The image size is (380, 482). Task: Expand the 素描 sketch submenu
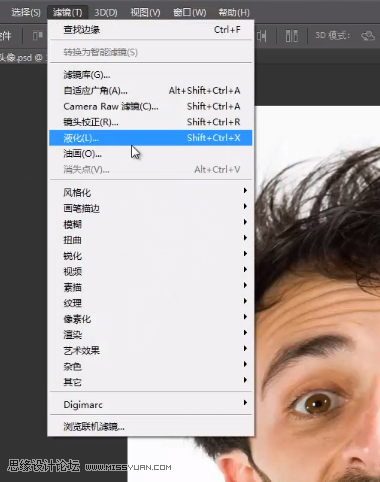[151, 287]
